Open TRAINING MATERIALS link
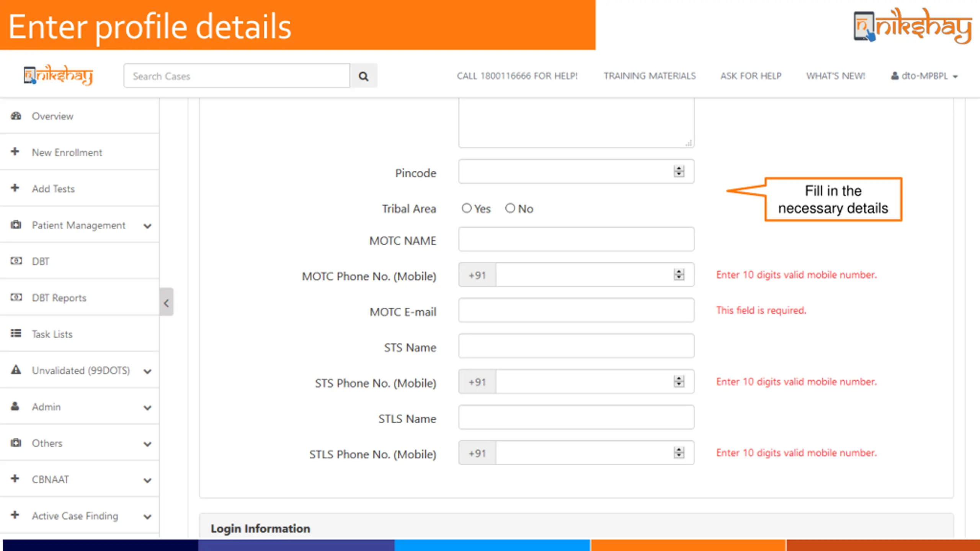The height and width of the screenshot is (551, 980). click(650, 76)
